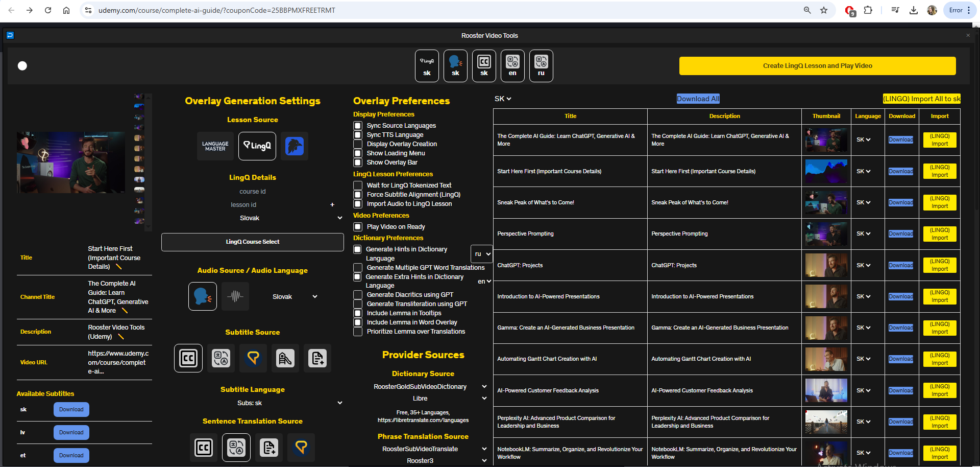
Task: Select the document-with-slide subtitle source icon
Action: pyautogui.click(x=285, y=358)
